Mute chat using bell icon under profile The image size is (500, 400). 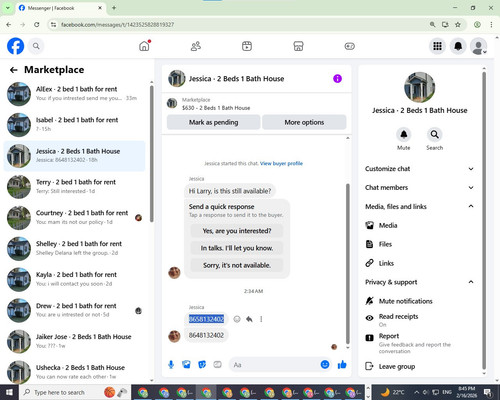pos(404,135)
